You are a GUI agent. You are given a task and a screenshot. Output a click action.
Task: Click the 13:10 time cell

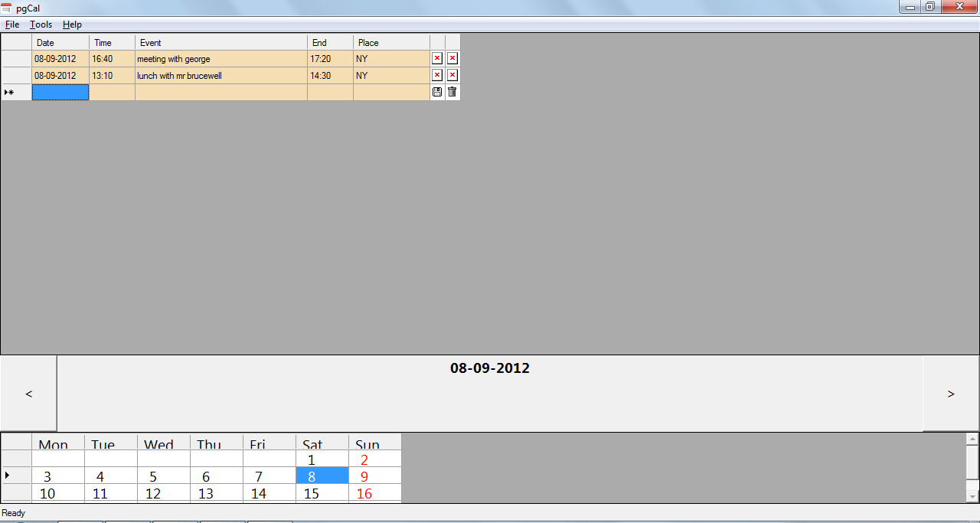[x=113, y=75]
